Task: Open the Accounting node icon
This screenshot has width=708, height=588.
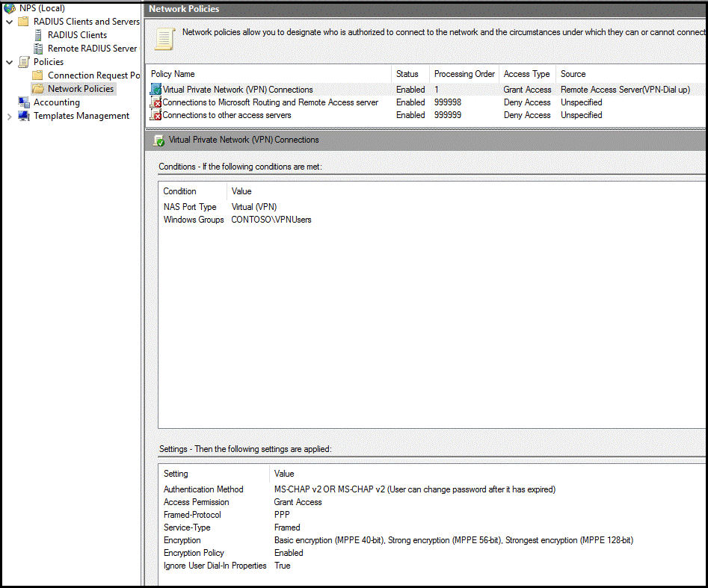Action: (x=23, y=102)
